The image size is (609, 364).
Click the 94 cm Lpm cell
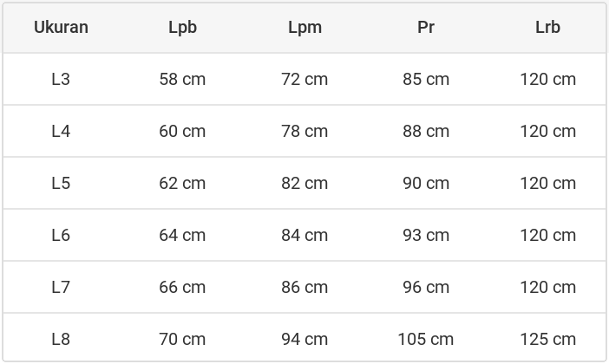(x=304, y=339)
